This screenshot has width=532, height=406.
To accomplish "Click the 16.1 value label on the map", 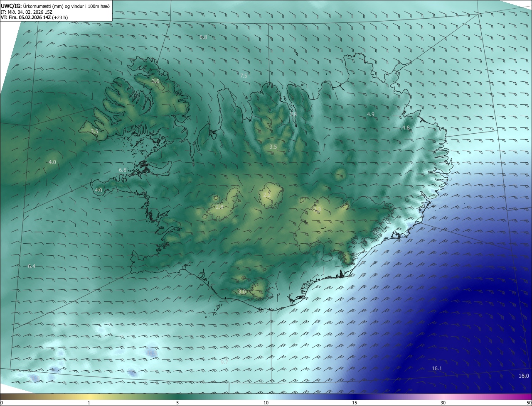I will coord(437,369).
